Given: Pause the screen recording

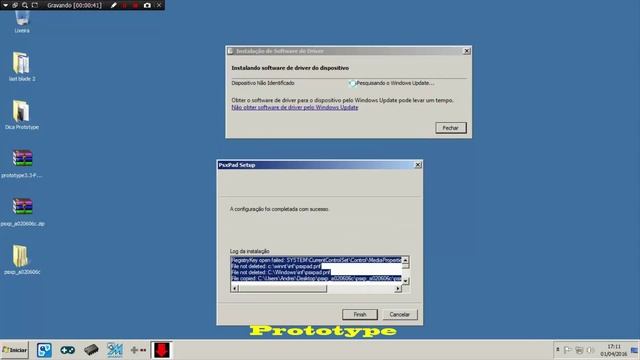Looking at the screenshot, I should tap(124, 5).
